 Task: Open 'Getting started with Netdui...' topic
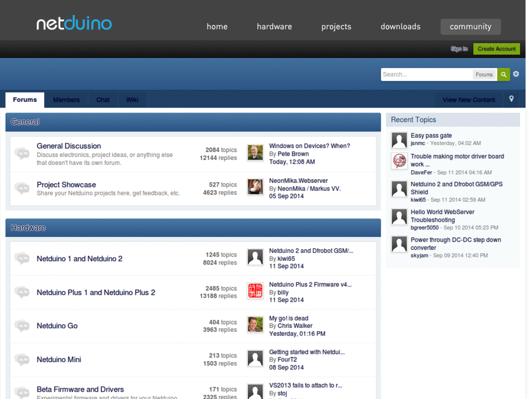click(x=307, y=352)
